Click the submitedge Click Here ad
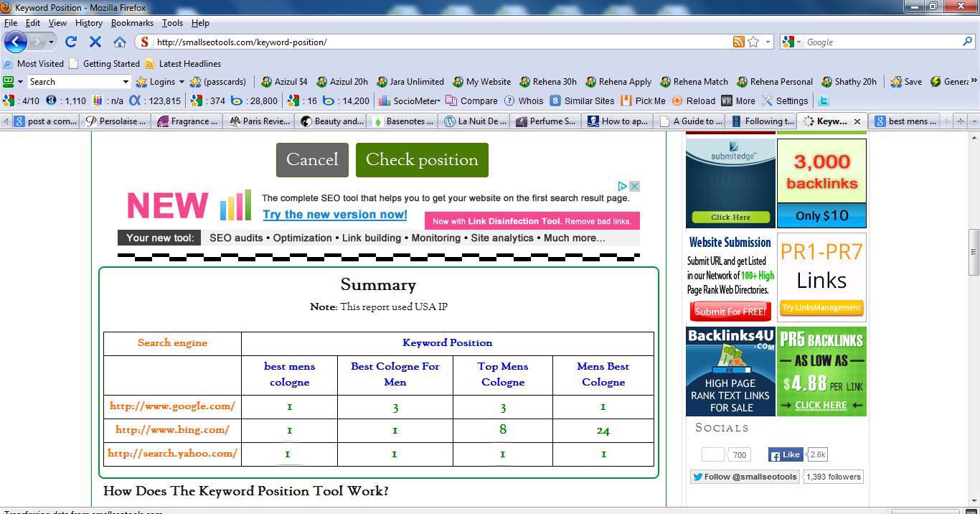The width and height of the screenshot is (980, 514). click(730, 183)
